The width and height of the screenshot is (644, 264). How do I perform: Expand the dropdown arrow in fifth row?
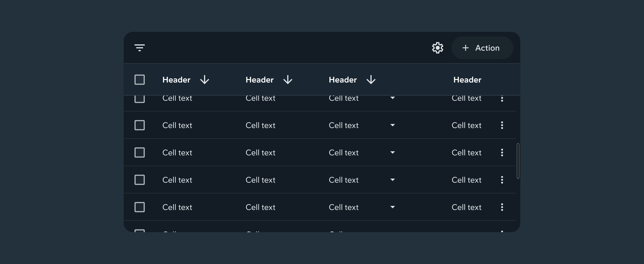click(x=392, y=207)
